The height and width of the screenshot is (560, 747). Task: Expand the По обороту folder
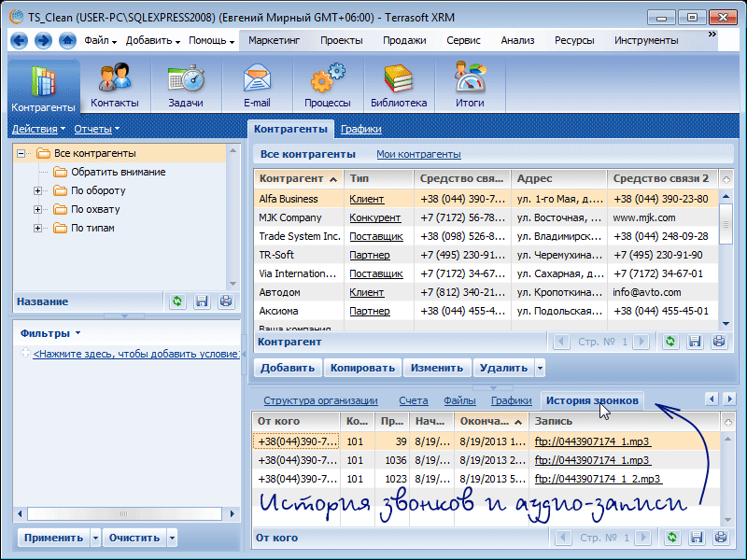click(x=37, y=191)
